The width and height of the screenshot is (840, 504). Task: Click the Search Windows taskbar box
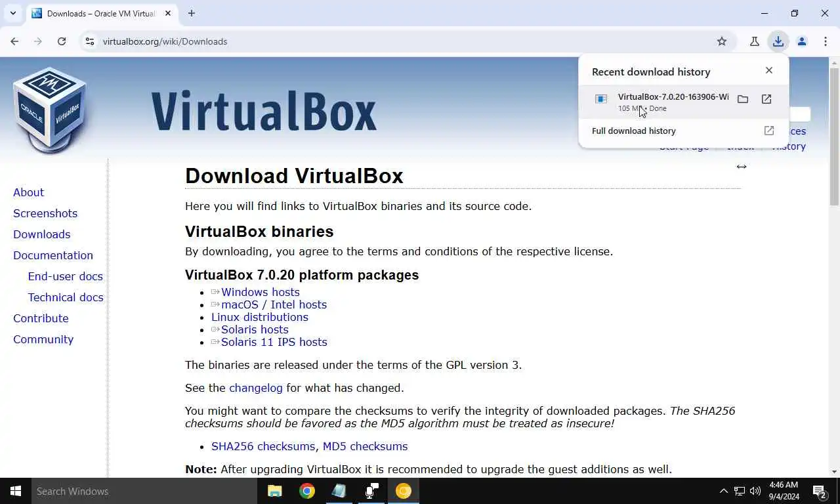pos(144,491)
